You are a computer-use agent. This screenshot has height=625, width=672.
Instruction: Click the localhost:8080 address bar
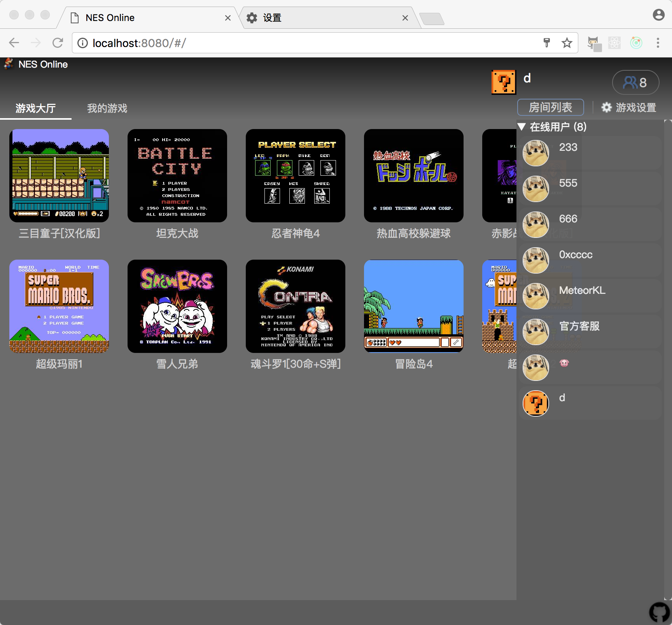(x=325, y=43)
